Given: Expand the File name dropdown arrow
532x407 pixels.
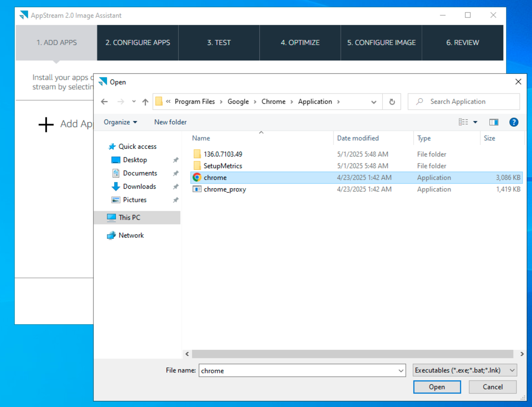Looking at the screenshot, I should (401, 371).
